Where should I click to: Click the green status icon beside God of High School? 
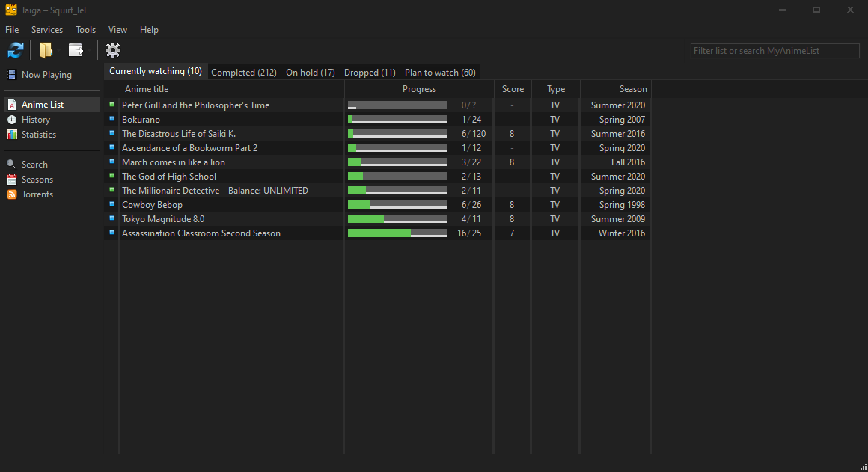click(111, 176)
